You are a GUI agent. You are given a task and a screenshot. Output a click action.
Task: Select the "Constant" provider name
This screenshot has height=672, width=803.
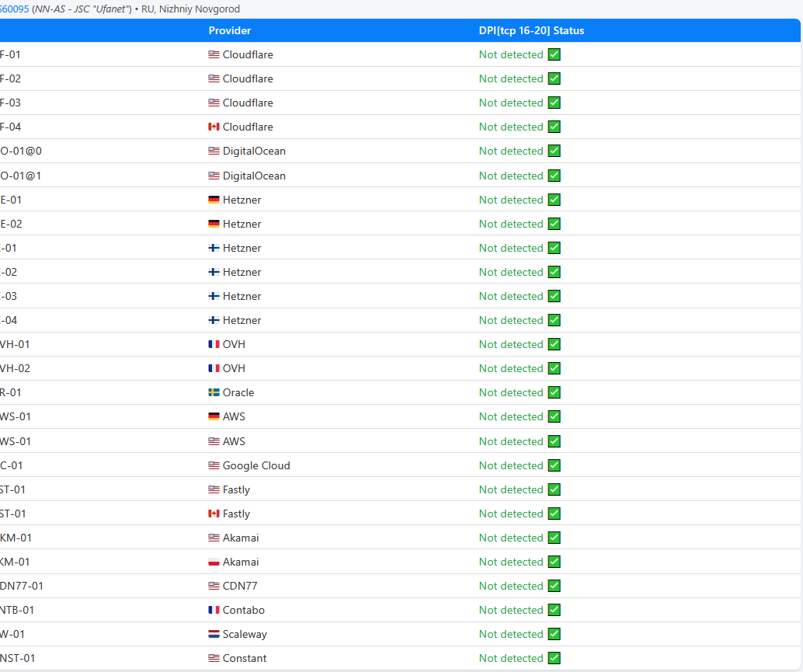[245, 658]
